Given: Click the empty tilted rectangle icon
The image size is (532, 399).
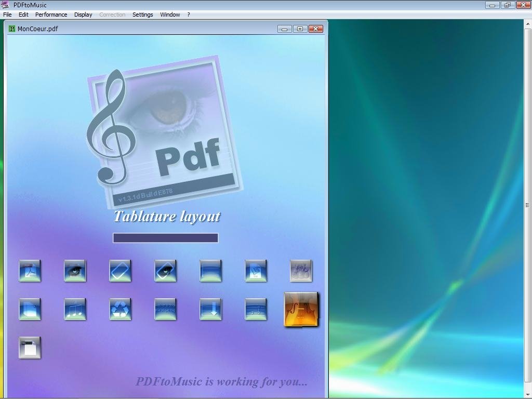Looking at the screenshot, I should (x=120, y=271).
